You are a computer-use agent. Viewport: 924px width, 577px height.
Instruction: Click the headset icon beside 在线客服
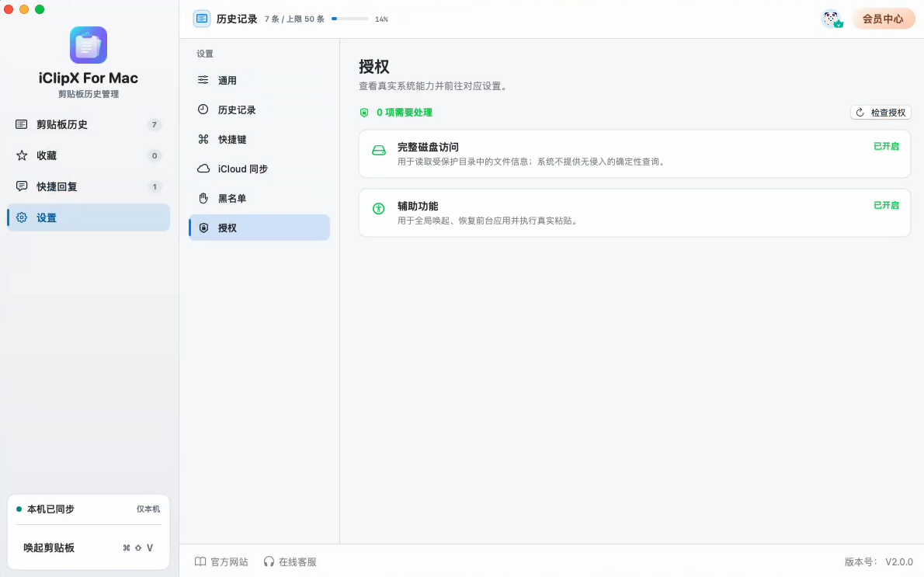[x=269, y=561]
